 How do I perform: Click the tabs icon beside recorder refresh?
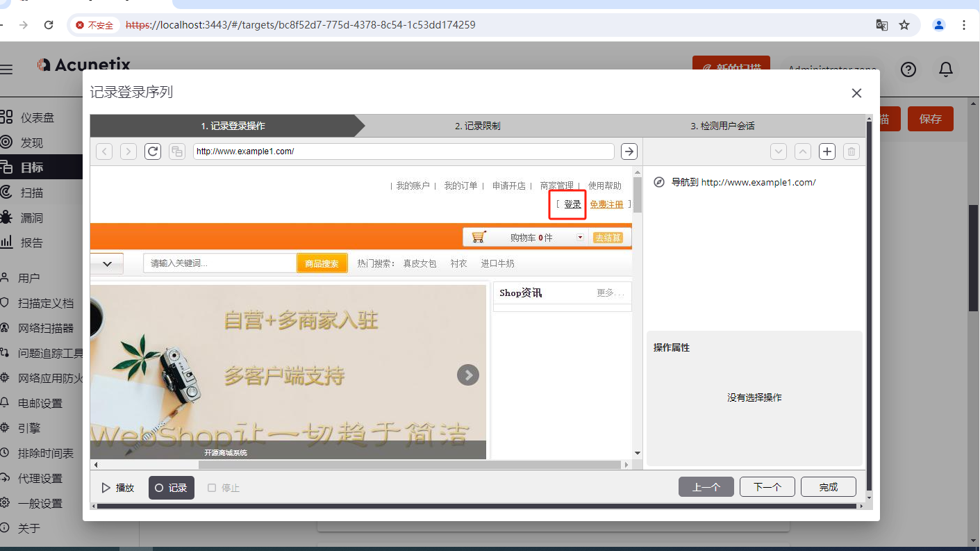tap(177, 151)
